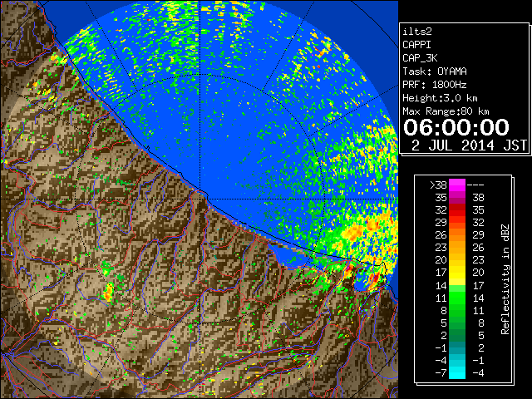Click the orange 26 dBZ legend color
This screenshot has height=399, width=532.
[x=457, y=234]
